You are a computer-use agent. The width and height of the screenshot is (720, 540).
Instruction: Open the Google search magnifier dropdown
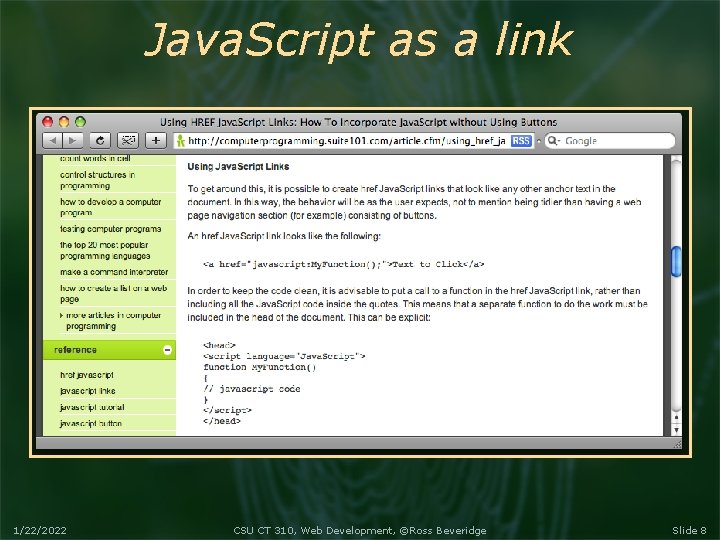tap(554, 141)
